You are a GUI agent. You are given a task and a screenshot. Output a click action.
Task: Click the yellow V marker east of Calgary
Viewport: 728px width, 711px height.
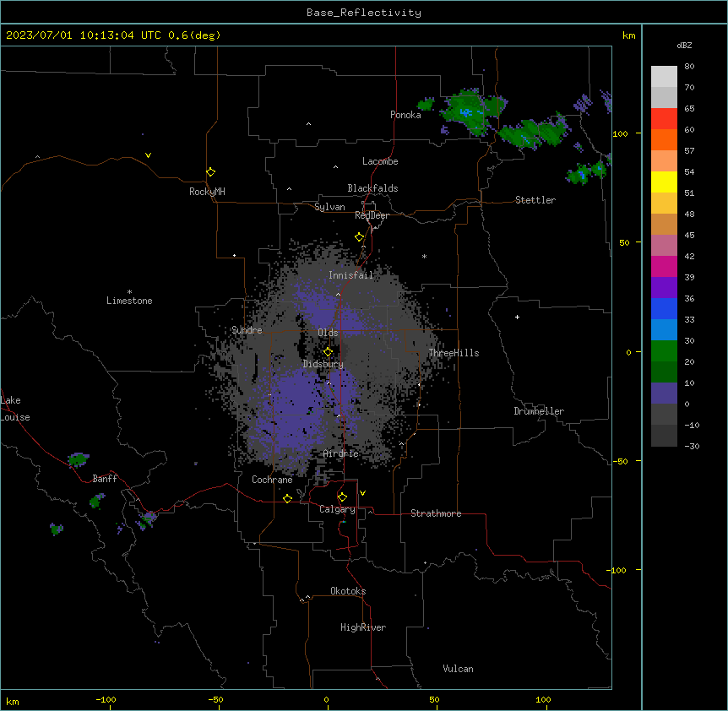coord(362,493)
